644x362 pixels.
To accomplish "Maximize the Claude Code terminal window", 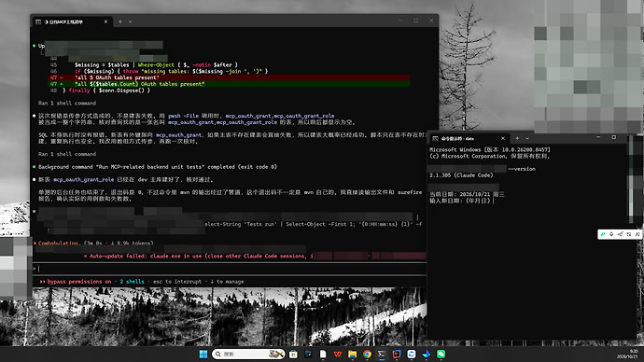I will click(415, 21).
